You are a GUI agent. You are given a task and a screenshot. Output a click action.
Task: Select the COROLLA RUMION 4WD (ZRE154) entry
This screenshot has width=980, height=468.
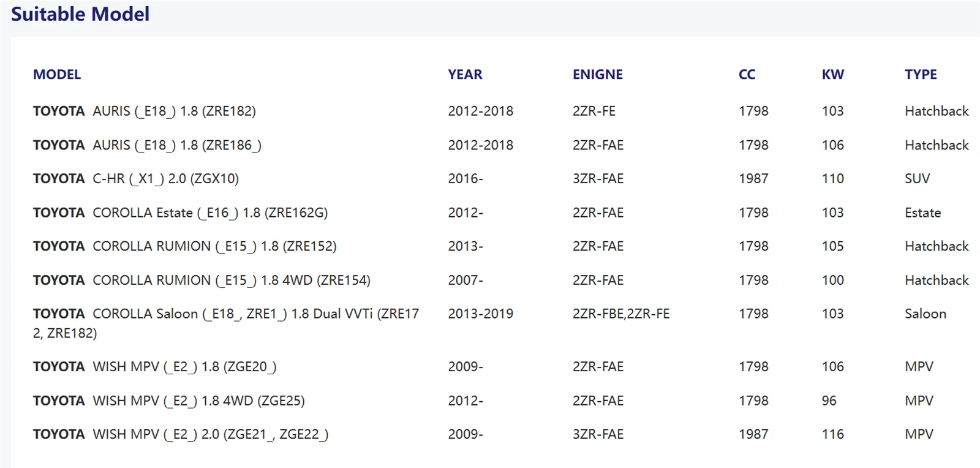click(x=202, y=281)
